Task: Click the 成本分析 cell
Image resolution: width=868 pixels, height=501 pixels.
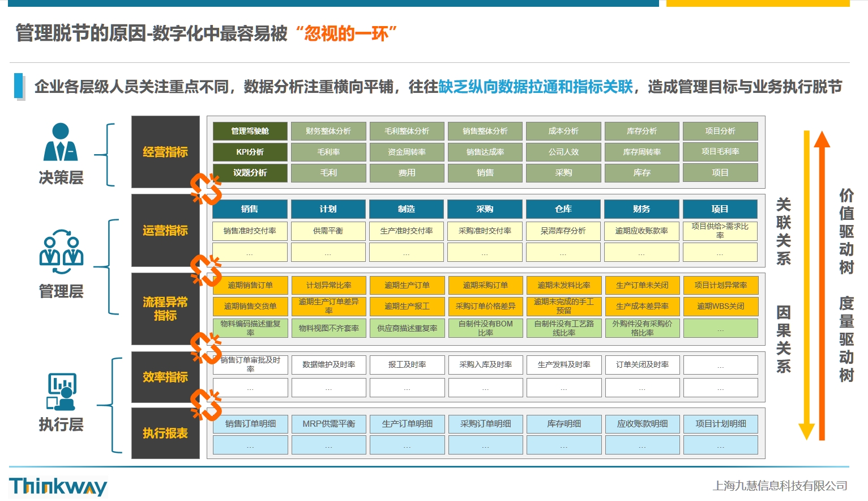Action: 563,131
